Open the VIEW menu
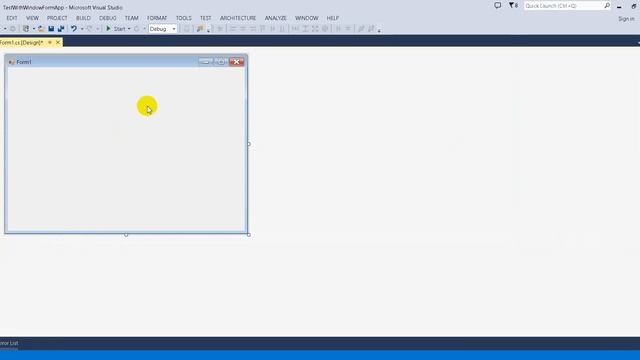 pyautogui.click(x=32, y=18)
